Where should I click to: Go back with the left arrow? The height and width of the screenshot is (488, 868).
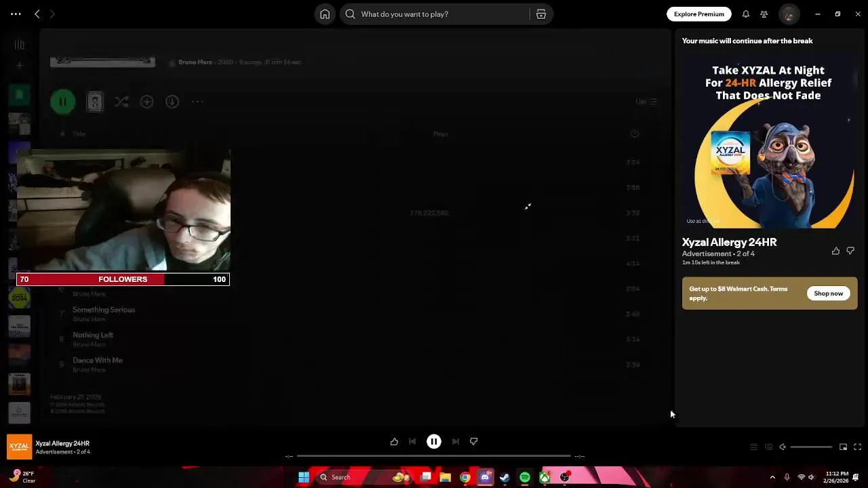[x=37, y=14]
